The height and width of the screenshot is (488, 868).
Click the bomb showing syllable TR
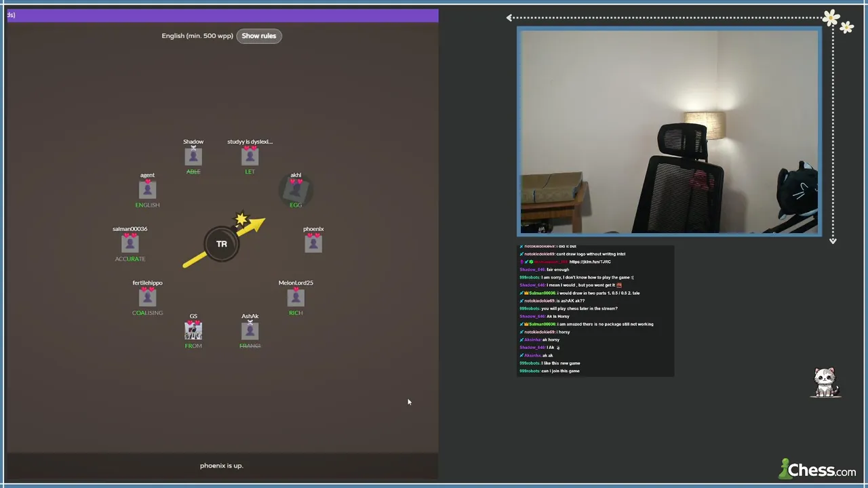point(222,244)
